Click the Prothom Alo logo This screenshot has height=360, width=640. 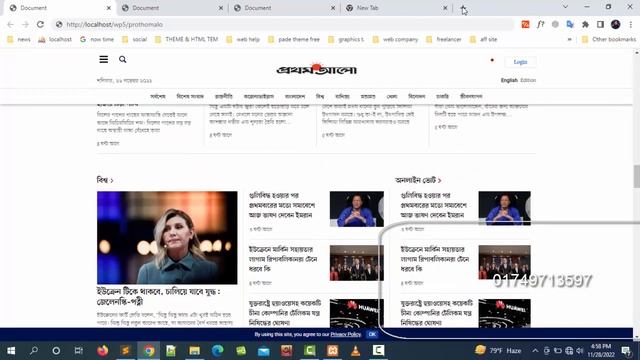click(x=316, y=69)
